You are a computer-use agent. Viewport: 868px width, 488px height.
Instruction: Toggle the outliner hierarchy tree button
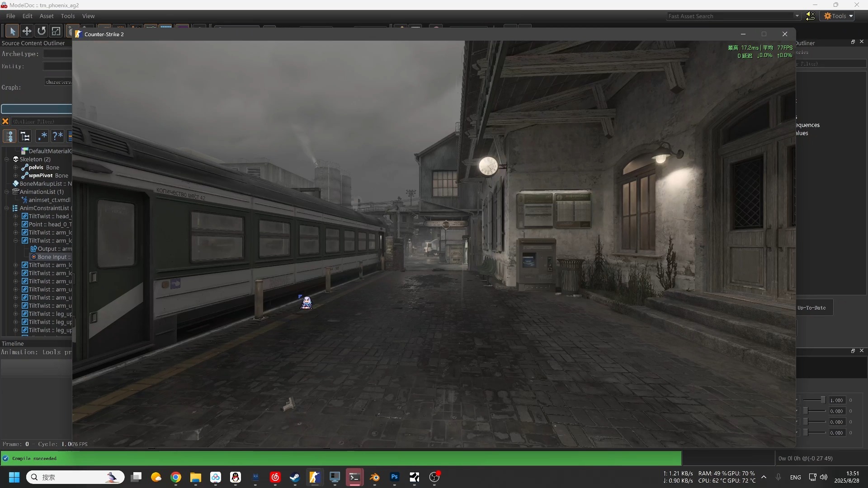26,136
